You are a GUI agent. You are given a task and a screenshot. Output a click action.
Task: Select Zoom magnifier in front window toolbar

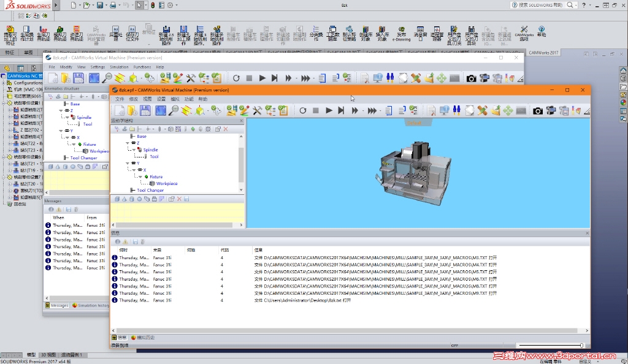[174, 110]
